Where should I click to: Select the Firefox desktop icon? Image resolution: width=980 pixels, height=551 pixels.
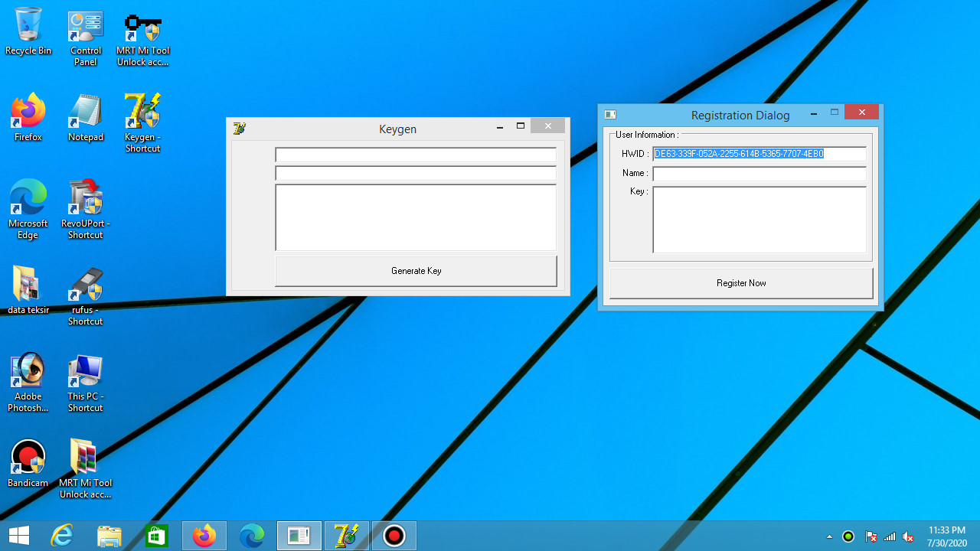tap(28, 119)
